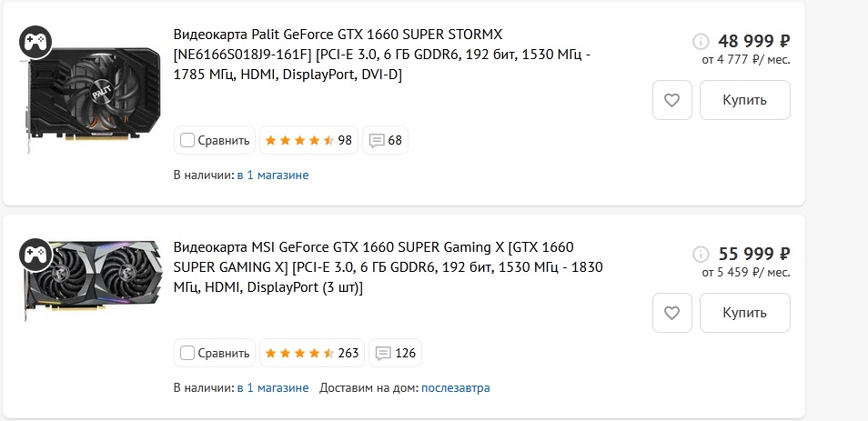Open 'в 1 магазине' link for Palit
This screenshot has width=868, height=421.
(273, 175)
